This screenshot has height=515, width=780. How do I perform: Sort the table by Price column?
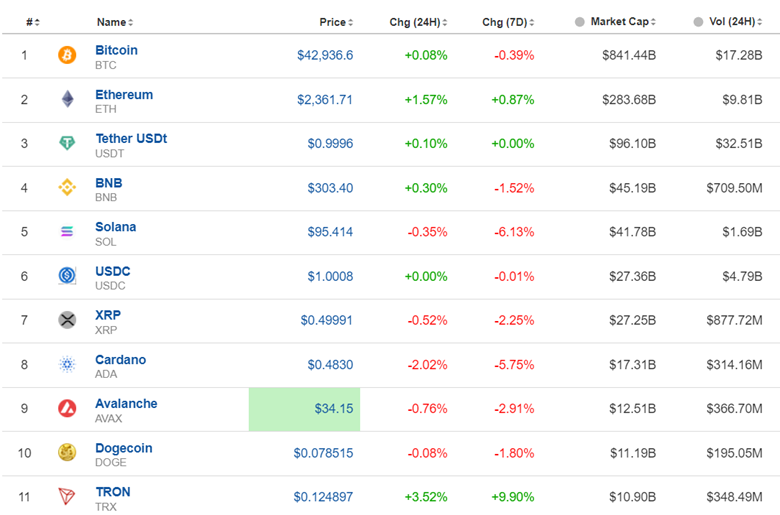tap(335, 22)
